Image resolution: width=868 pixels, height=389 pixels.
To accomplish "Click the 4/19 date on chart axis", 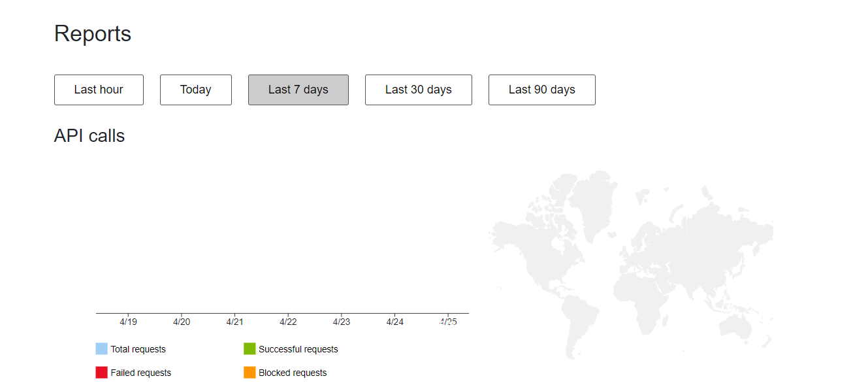I will point(128,322).
